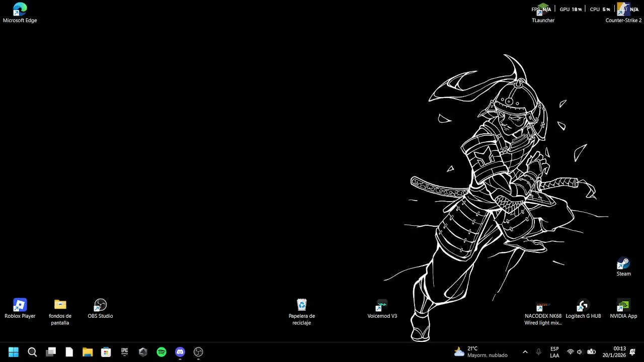Select the NVIDIA App desktop shortcut
The image size is (644, 362).
point(623,309)
